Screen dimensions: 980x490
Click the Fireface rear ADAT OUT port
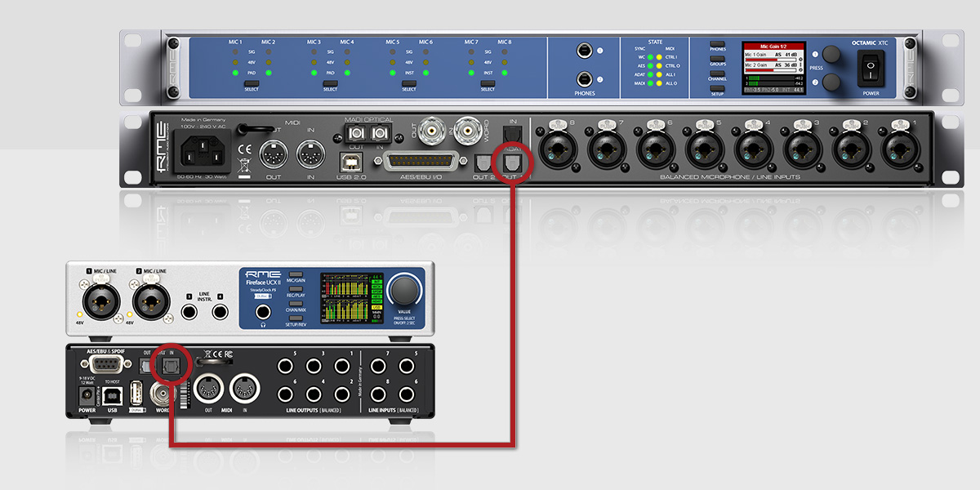point(145,366)
